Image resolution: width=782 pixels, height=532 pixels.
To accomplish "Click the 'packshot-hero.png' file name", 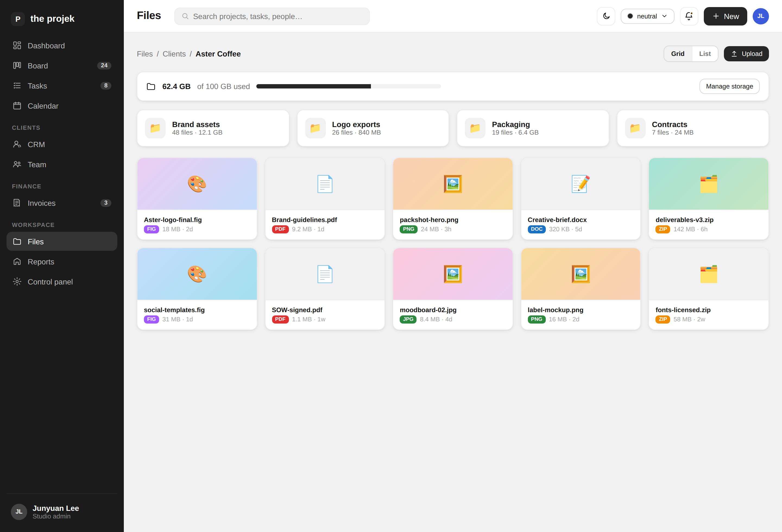I will (x=429, y=220).
